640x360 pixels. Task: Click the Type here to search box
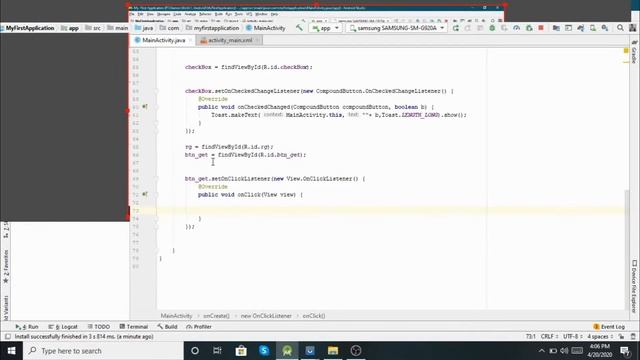pyautogui.click(x=103, y=351)
